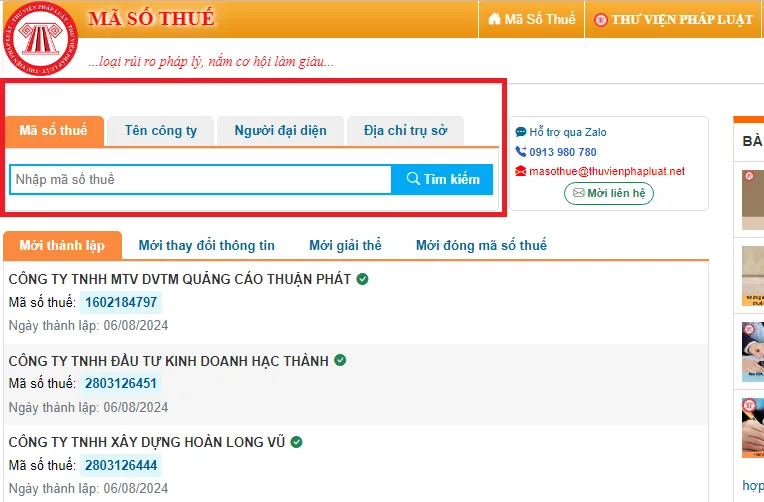Image resolution: width=764 pixels, height=502 pixels.
Task: Show the Mới thay đổi thông tin list
Action: 206,245
